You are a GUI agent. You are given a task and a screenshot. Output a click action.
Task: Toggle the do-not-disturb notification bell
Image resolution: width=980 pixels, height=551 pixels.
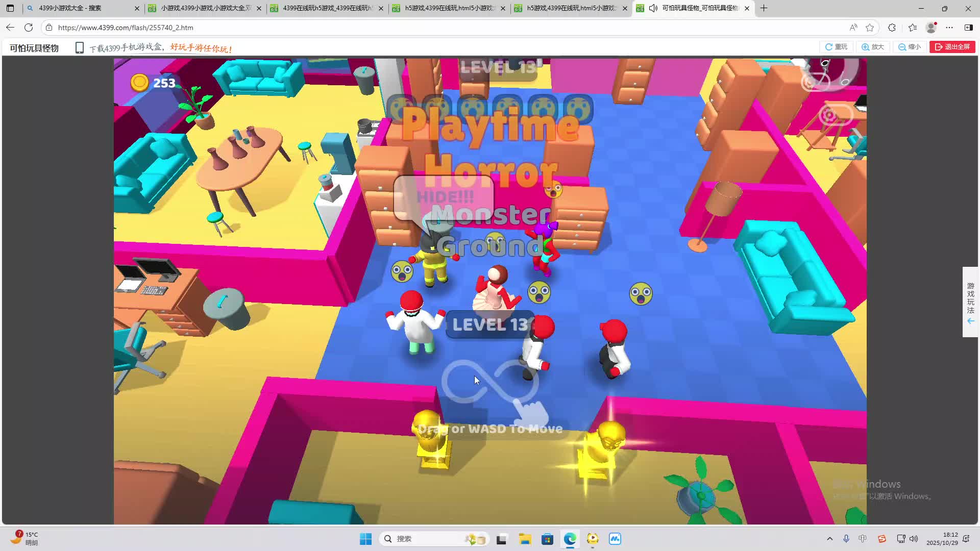966,539
